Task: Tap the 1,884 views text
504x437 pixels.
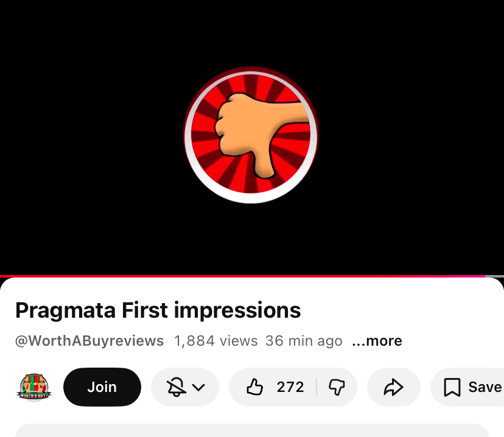Action: pyautogui.click(x=215, y=341)
